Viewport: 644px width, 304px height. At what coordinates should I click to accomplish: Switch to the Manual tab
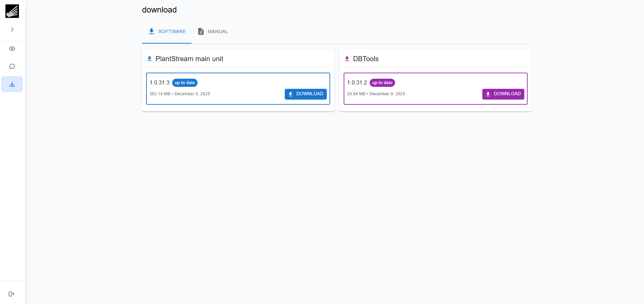(213, 31)
